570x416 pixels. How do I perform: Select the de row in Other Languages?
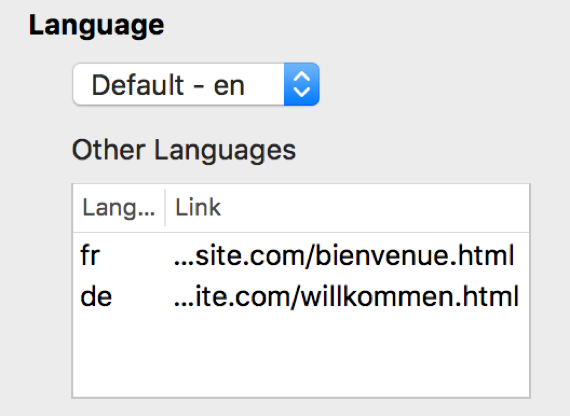click(x=301, y=297)
